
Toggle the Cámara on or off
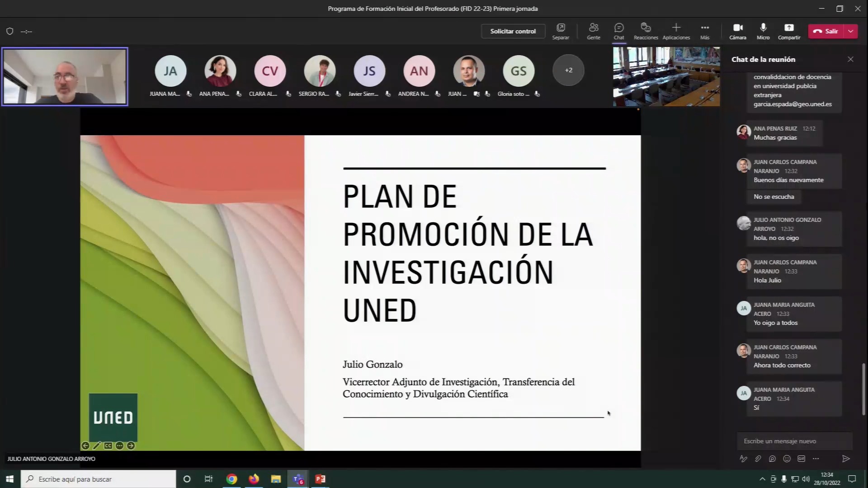pos(737,31)
